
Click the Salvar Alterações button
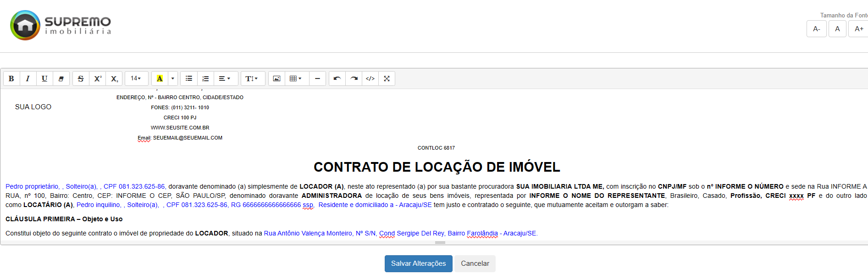pos(418,263)
